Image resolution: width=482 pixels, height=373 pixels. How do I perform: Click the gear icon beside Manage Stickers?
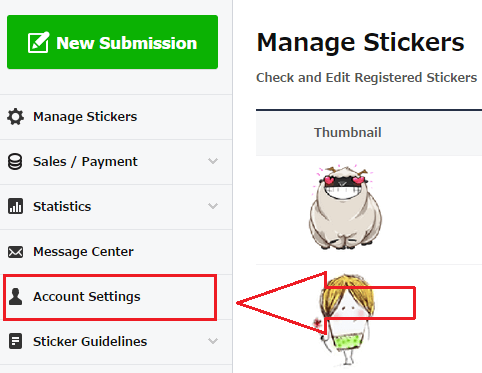15,117
